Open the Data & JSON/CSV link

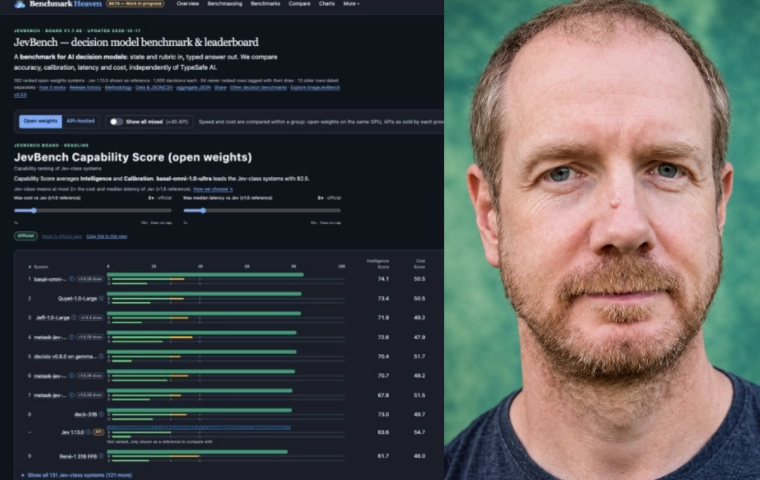pyautogui.click(x=154, y=88)
